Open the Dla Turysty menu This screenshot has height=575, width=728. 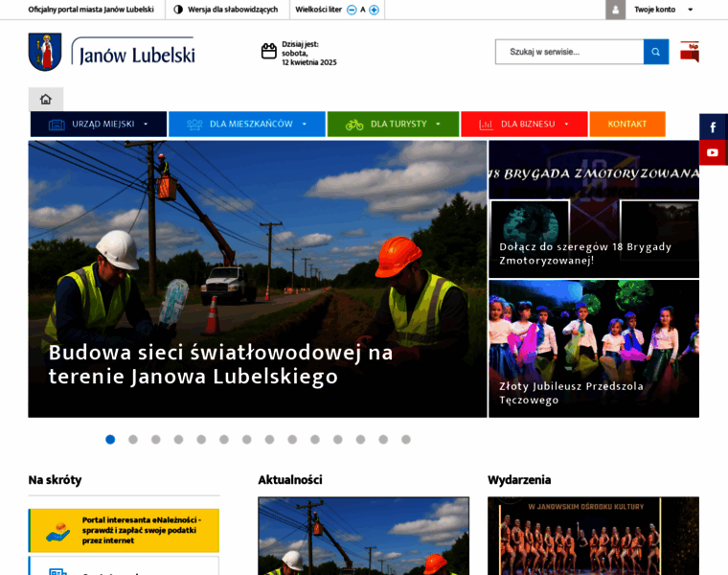[x=393, y=124]
